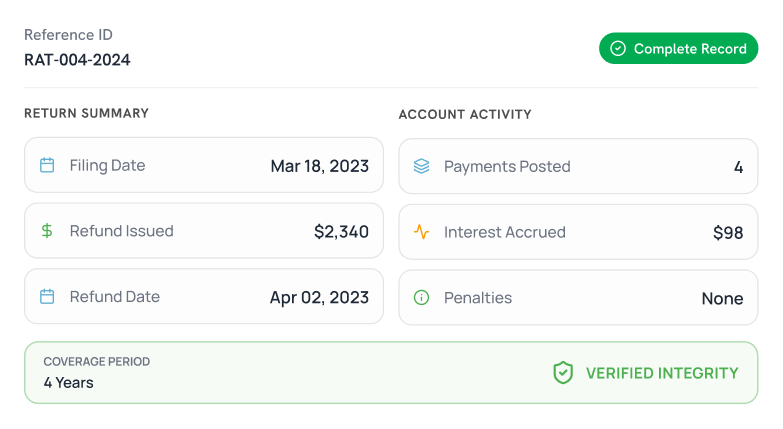Select the $2,340 refund amount

coord(341,232)
